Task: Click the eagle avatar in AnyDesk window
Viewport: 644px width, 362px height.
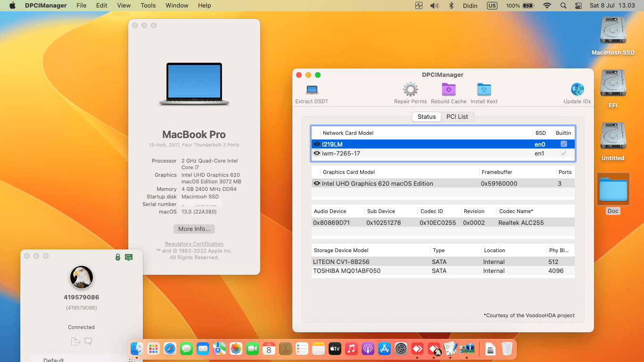Action: (x=82, y=277)
